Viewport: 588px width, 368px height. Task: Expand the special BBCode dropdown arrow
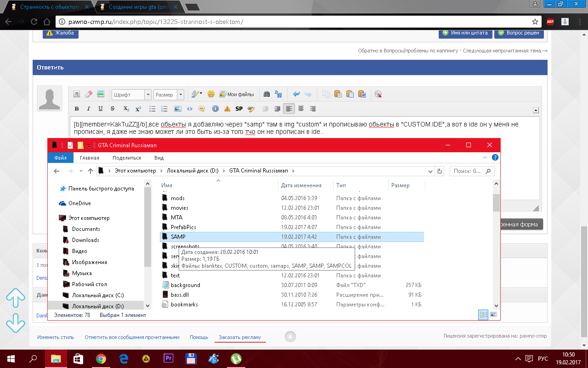pos(201,94)
